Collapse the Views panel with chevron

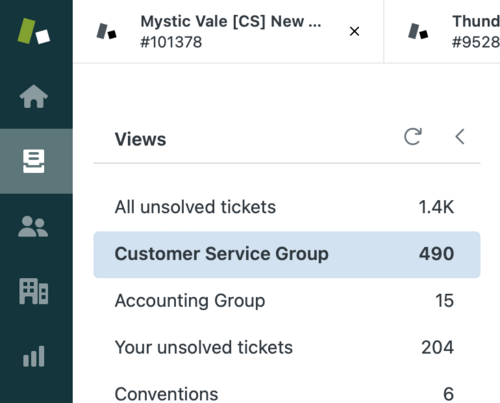pos(460,137)
